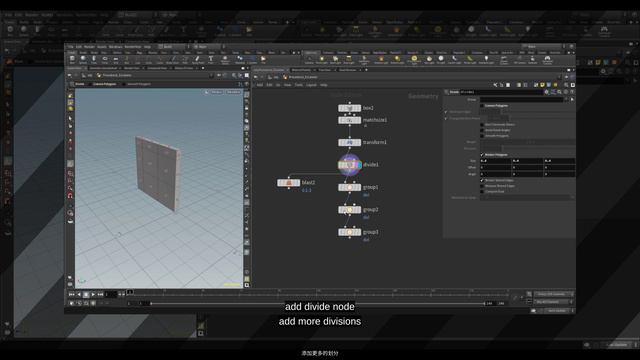Click the box1 node icon
Viewport: 640px width, 360px height.
tap(349, 108)
